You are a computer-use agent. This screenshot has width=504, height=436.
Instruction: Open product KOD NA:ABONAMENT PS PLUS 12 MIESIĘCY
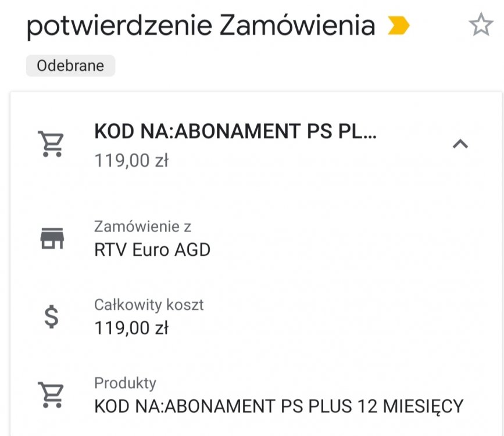pyautogui.click(x=278, y=406)
